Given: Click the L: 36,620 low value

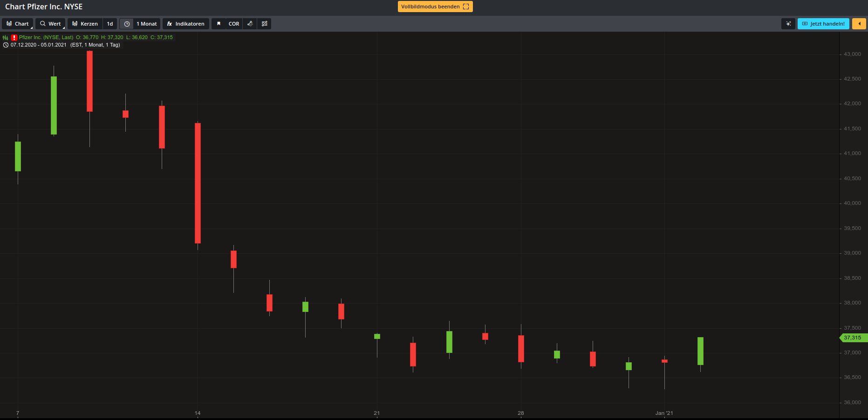Looking at the screenshot, I should (137, 37).
